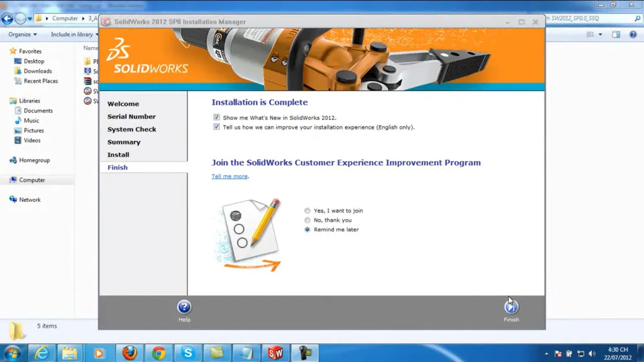The width and height of the screenshot is (644, 362).
Task: Open Windows Media Player from taskbar
Action: point(99,353)
